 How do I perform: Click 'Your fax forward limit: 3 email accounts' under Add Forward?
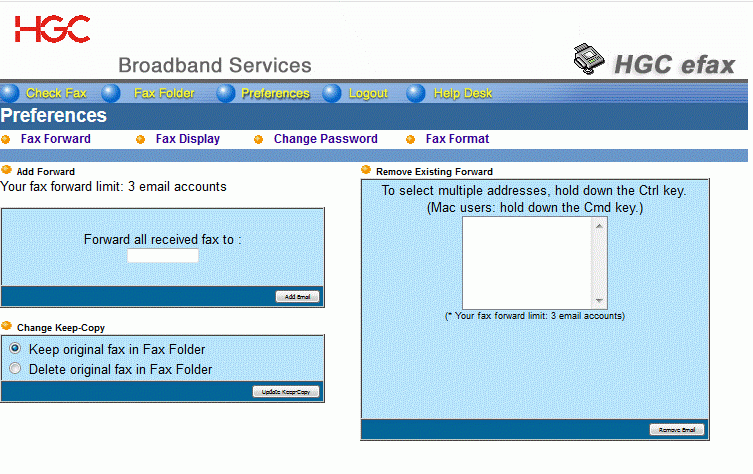pos(113,186)
